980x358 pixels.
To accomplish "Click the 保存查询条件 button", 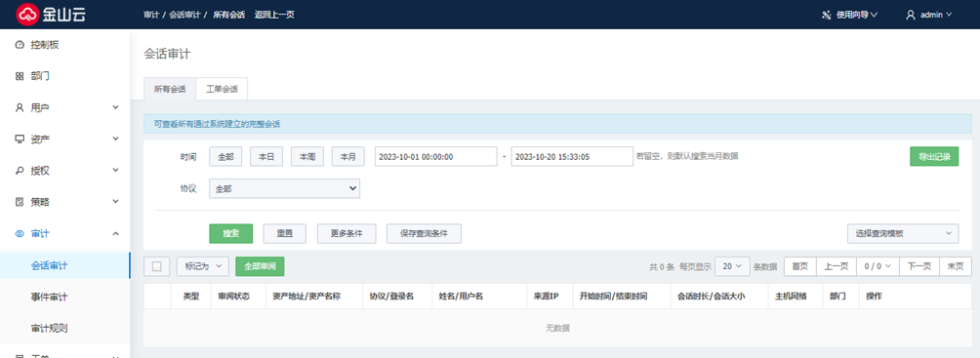I will pos(425,234).
